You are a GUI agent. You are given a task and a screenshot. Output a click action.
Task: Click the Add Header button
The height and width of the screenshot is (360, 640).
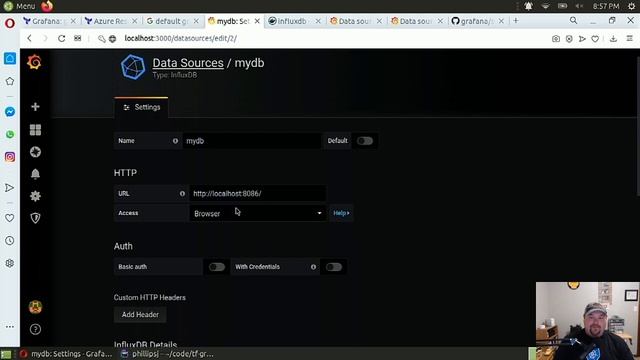tap(140, 315)
